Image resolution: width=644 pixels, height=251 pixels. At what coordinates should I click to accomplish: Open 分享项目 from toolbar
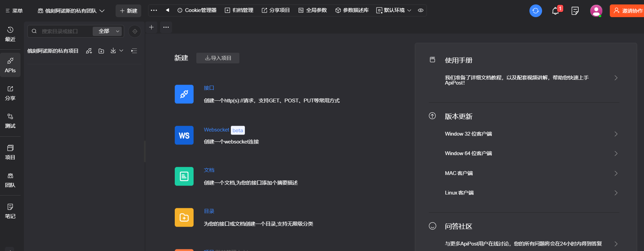276,10
